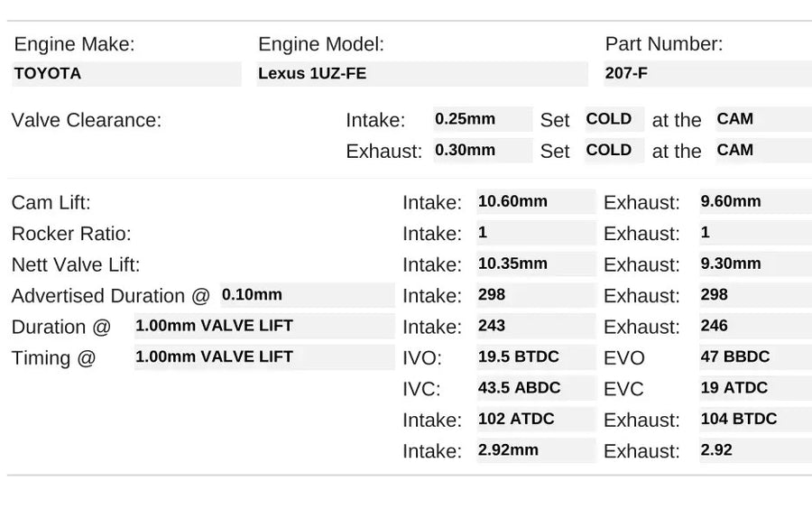Screen dimensions: 812x509
Task: Click the Advertised Duration 0.10mm field
Action: pos(307,295)
